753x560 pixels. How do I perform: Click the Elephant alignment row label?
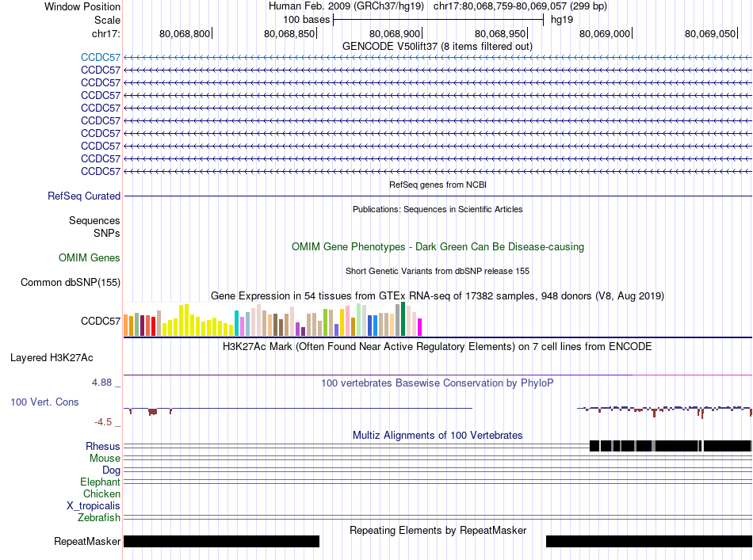(100, 482)
